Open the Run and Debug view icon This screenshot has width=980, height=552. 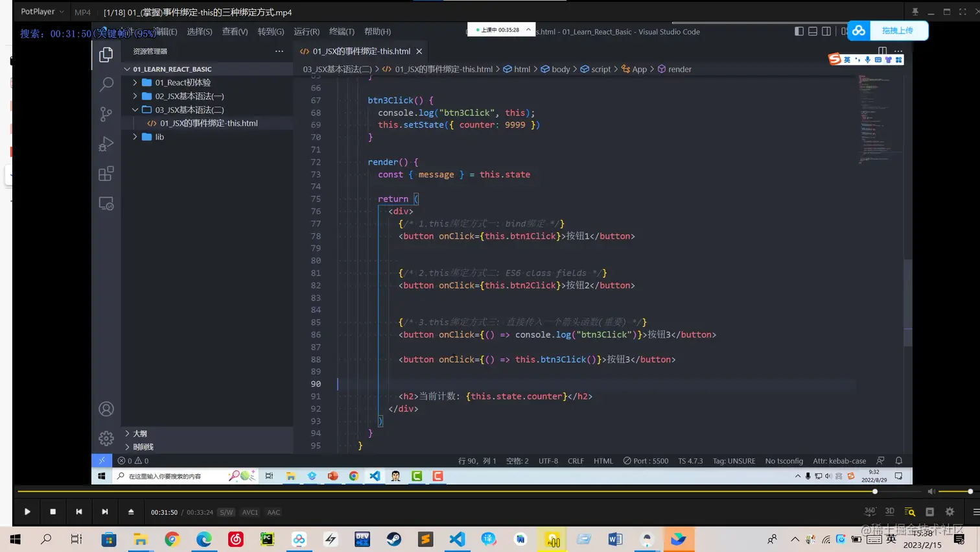pos(106,144)
